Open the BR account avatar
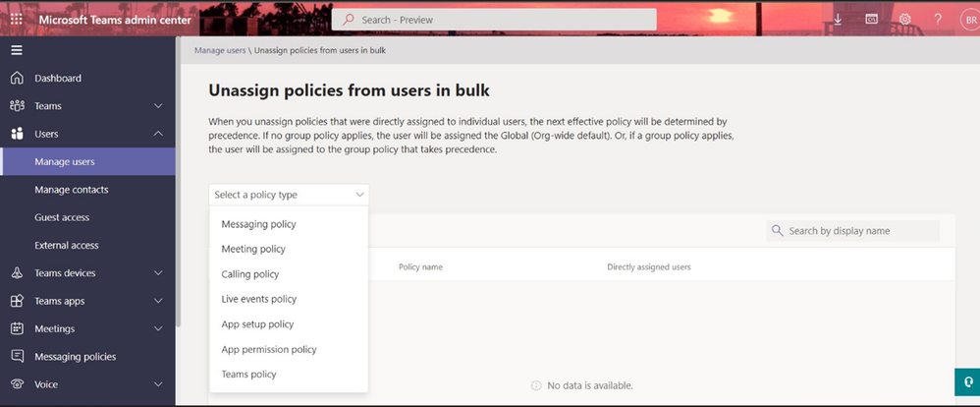Viewport: 980px width, 407px height. [970, 20]
